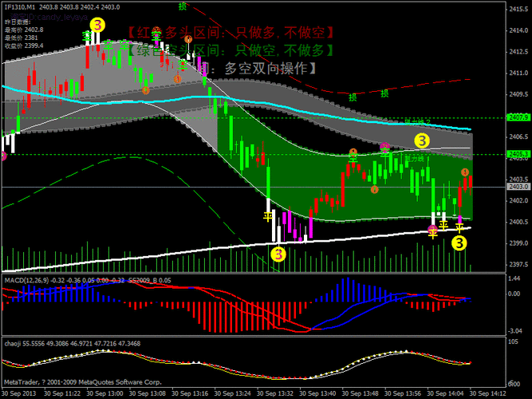Screen dimensions: 532x399
Task: Click the gray current price label 2403.0
Action: 518,187
